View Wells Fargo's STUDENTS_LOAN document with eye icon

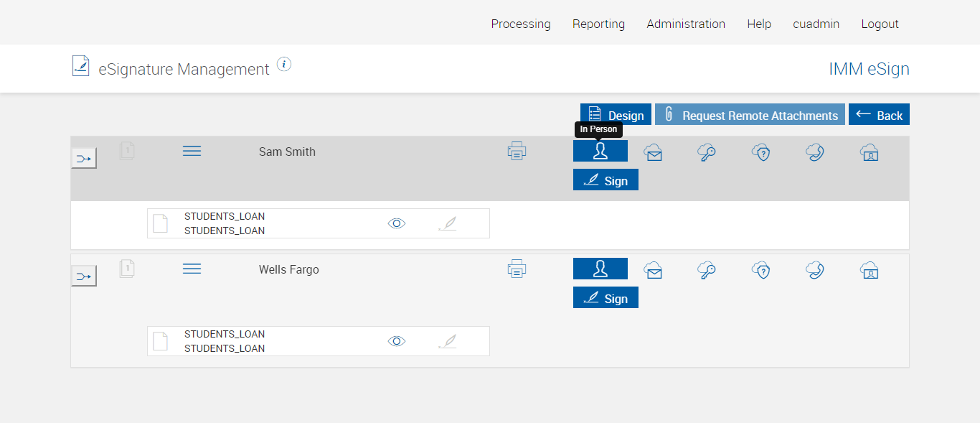(x=396, y=341)
